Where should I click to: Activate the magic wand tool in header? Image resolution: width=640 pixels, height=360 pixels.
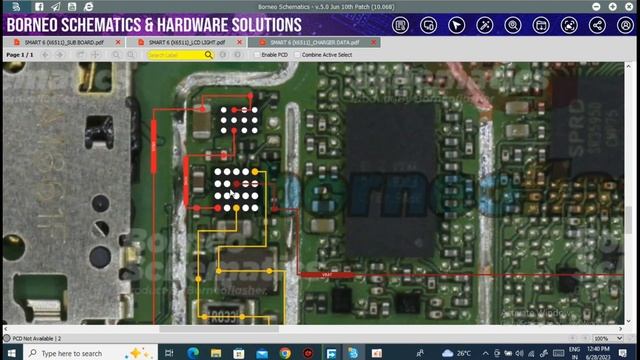point(484,25)
